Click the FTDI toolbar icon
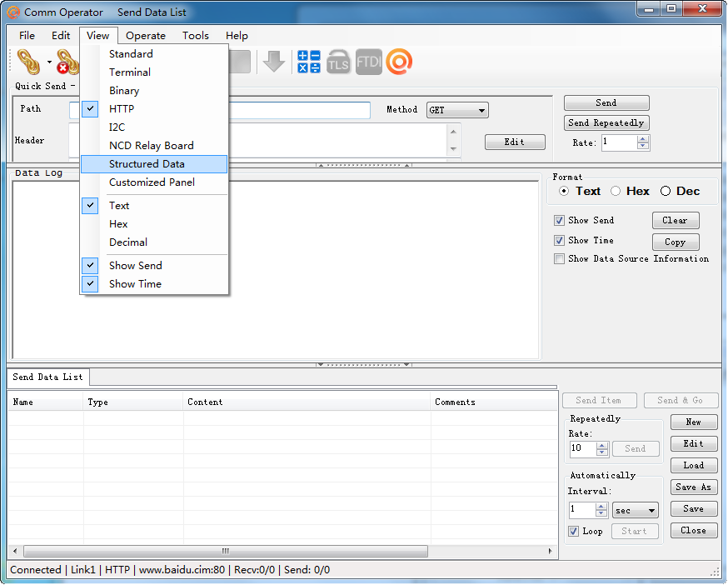Image resolution: width=728 pixels, height=585 pixels. point(368,62)
